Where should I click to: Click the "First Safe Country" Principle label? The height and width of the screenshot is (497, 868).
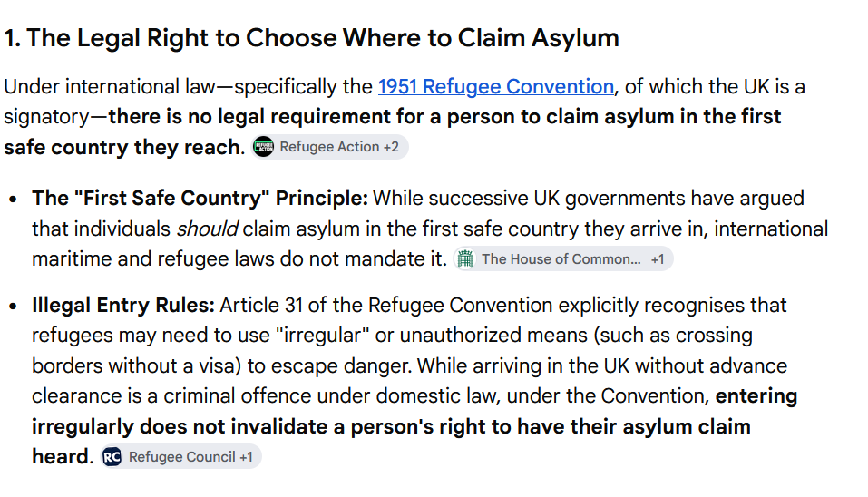coord(200,198)
